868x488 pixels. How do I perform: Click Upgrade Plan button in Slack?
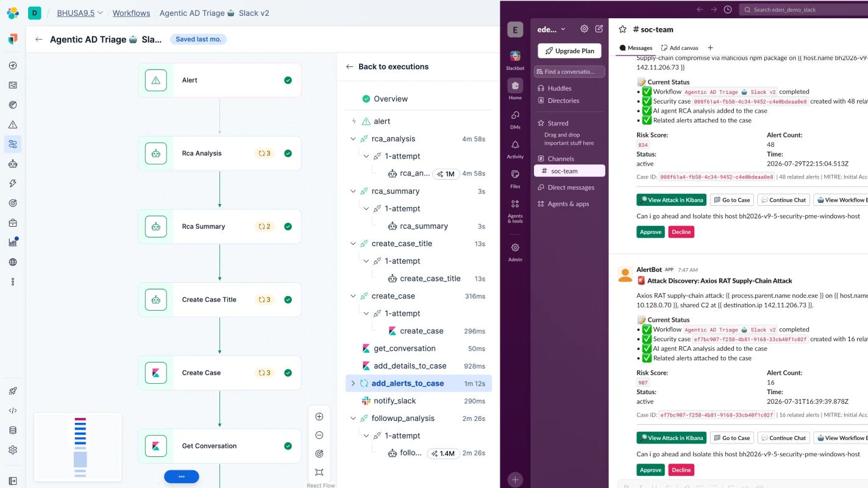coord(569,51)
